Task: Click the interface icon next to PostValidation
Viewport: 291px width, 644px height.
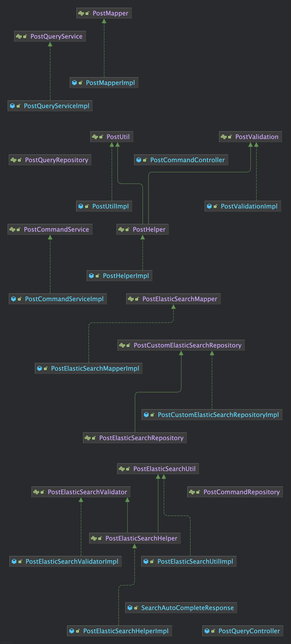Action: pos(224,137)
